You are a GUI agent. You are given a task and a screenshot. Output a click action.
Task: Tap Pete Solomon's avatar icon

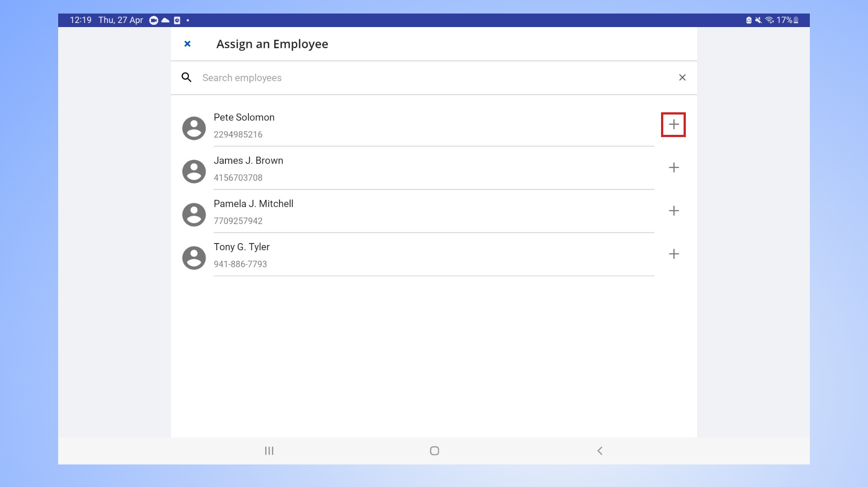point(194,128)
